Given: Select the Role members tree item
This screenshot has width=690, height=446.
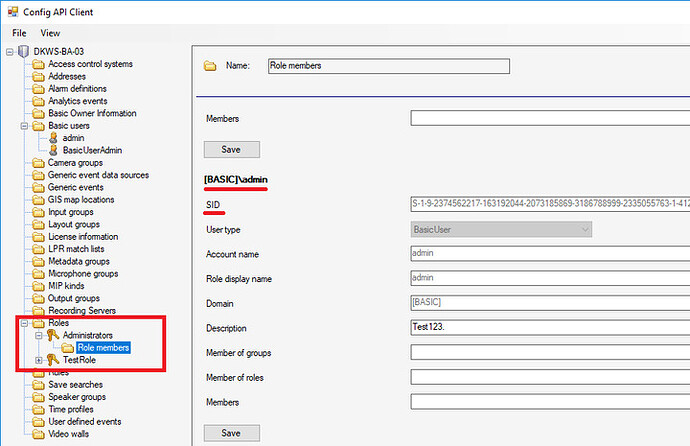Looking at the screenshot, I should (103, 348).
